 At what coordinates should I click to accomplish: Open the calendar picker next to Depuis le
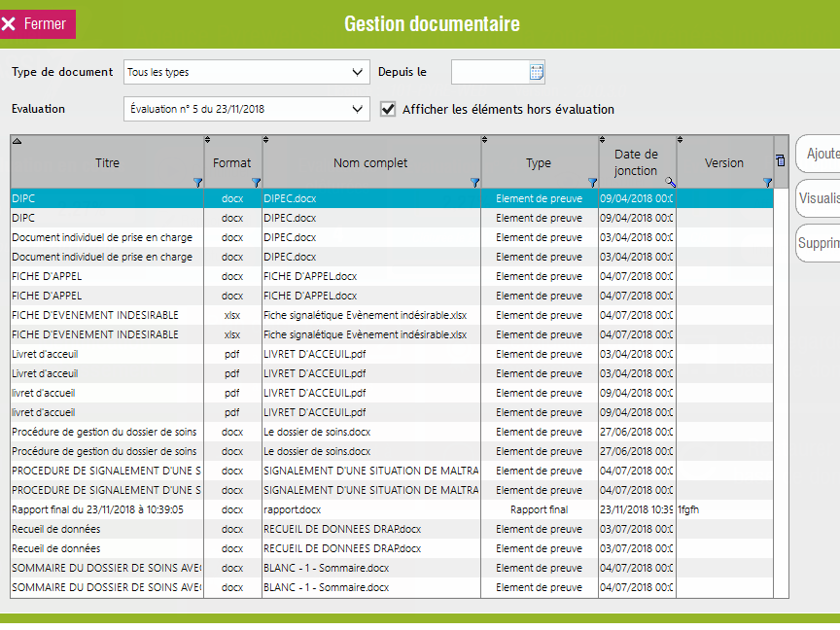pos(537,72)
